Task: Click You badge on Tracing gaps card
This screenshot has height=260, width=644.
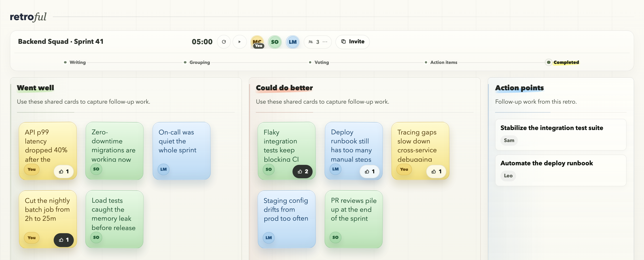Action: (x=404, y=169)
